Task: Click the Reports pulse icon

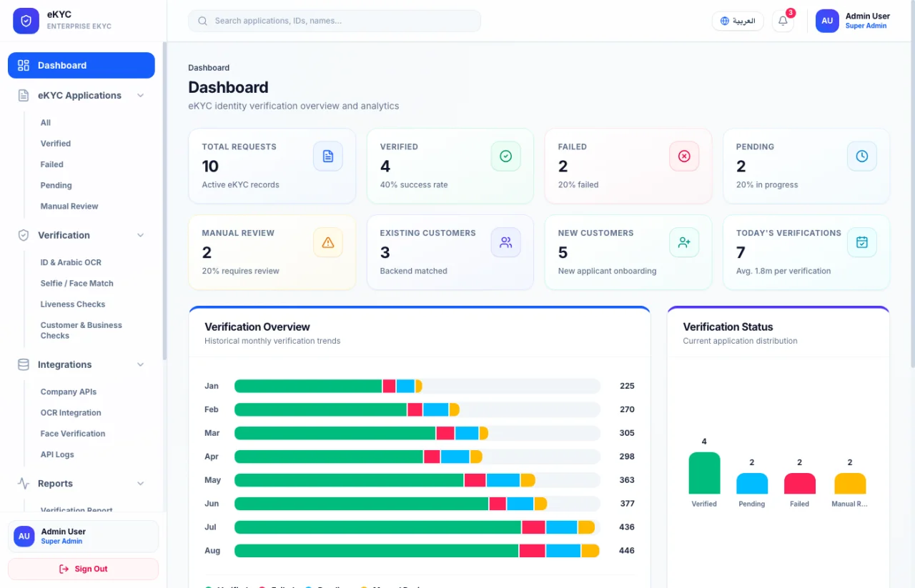Action: (24, 484)
